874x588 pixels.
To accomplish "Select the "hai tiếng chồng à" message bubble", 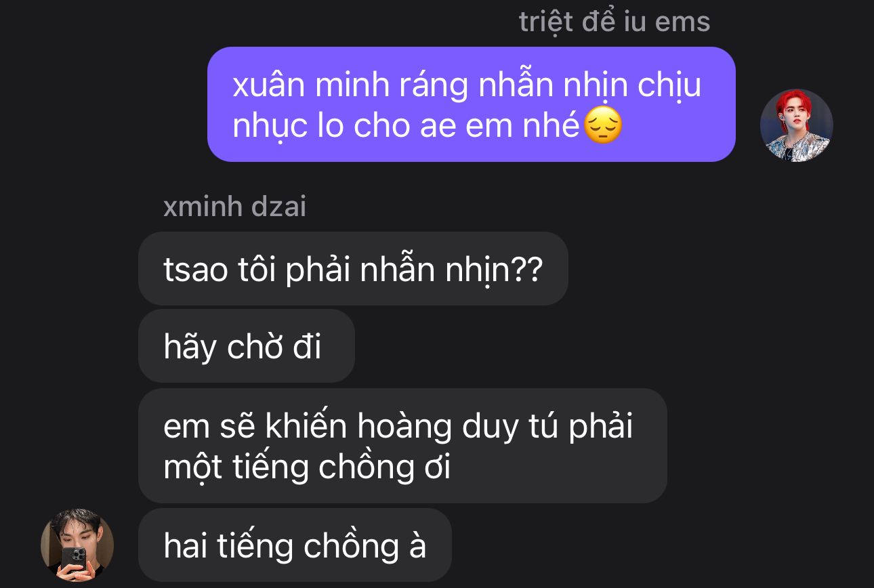I will point(295,545).
